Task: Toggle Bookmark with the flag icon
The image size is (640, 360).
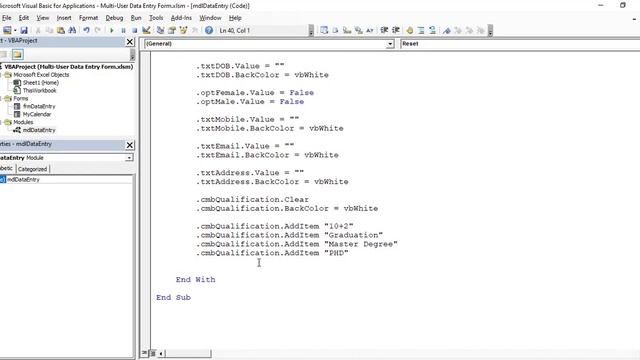Action: click(447, 30)
